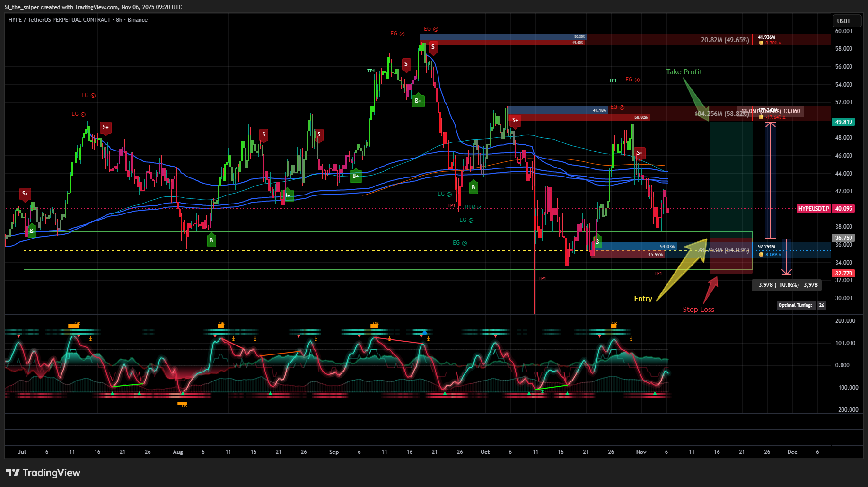868x487 pixels.
Task: Click the yellow coin icon beside -17.64% Δ
Action: pyautogui.click(x=761, y=117)
